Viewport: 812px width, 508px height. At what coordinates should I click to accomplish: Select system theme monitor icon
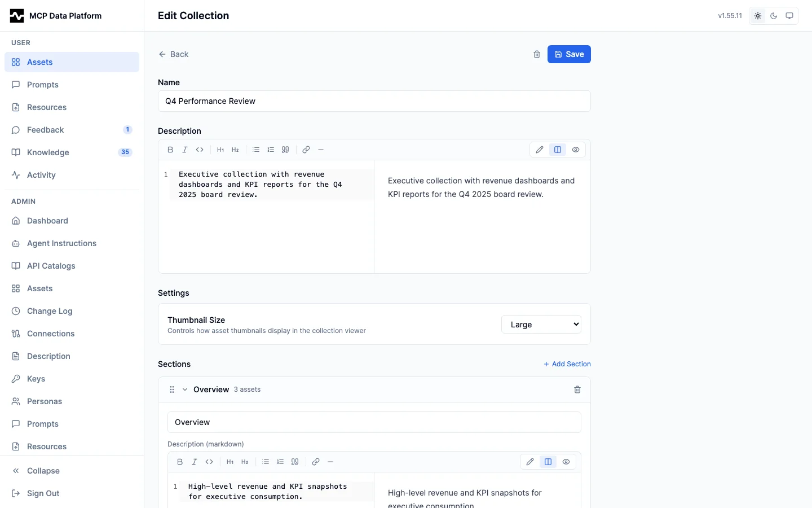tap(789, 16)
